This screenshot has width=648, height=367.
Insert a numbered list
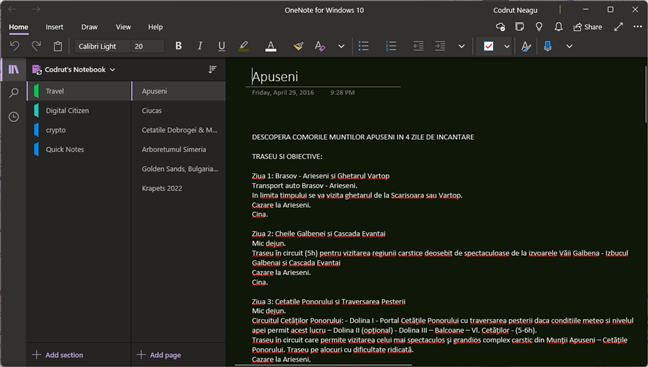coord(391,46)
